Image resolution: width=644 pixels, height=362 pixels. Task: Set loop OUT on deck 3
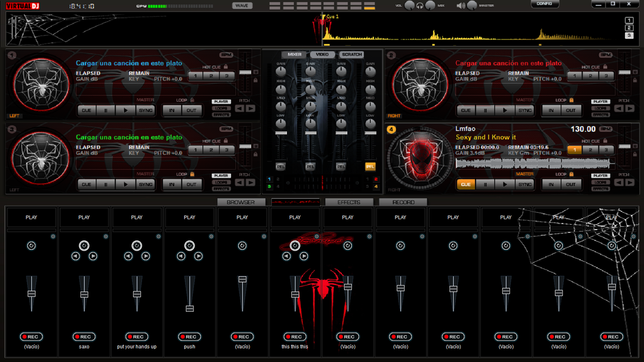(191, 184)
